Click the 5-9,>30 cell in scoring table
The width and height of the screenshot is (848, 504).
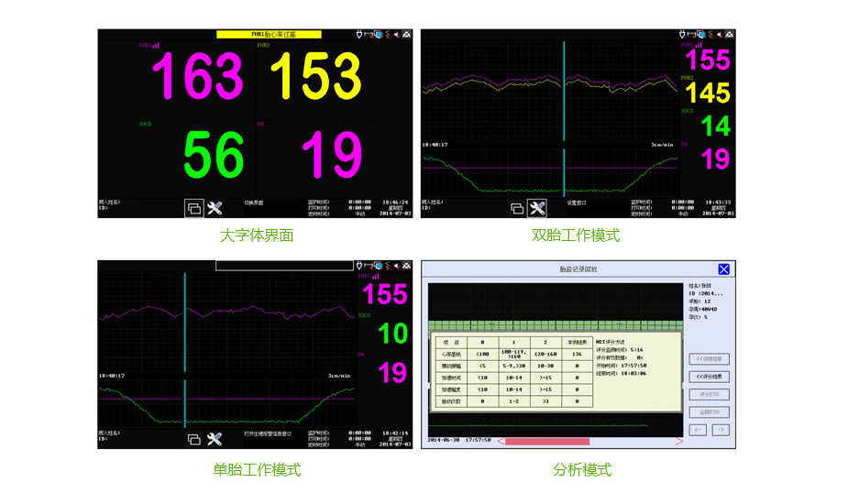(x=513, y=367)
